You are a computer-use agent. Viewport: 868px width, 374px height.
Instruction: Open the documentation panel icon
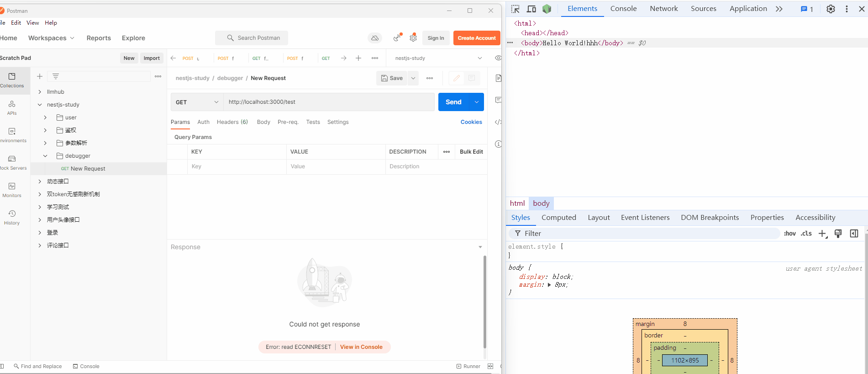(x=498, y=78)
